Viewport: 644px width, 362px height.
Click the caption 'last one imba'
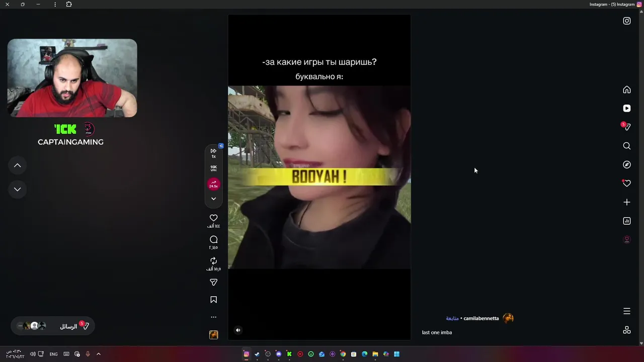point(437,332)
